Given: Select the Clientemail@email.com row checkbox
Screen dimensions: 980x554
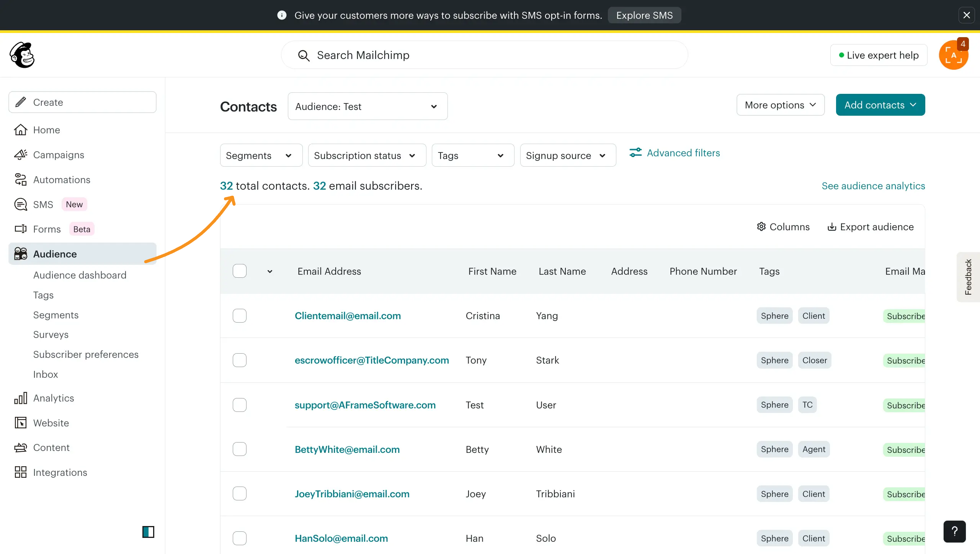Looking at the screenshot, I should [240, 316].
